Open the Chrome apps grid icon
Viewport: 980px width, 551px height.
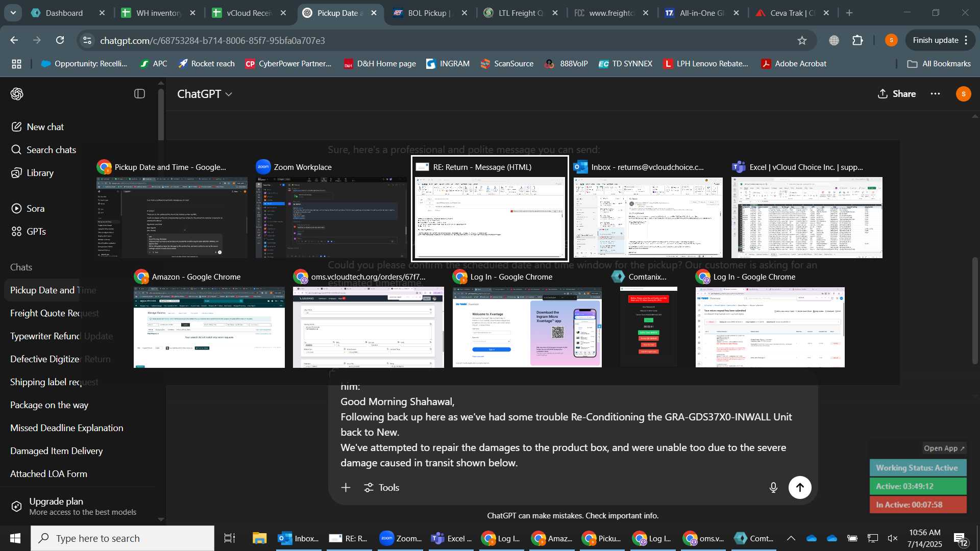click(16, 64)
